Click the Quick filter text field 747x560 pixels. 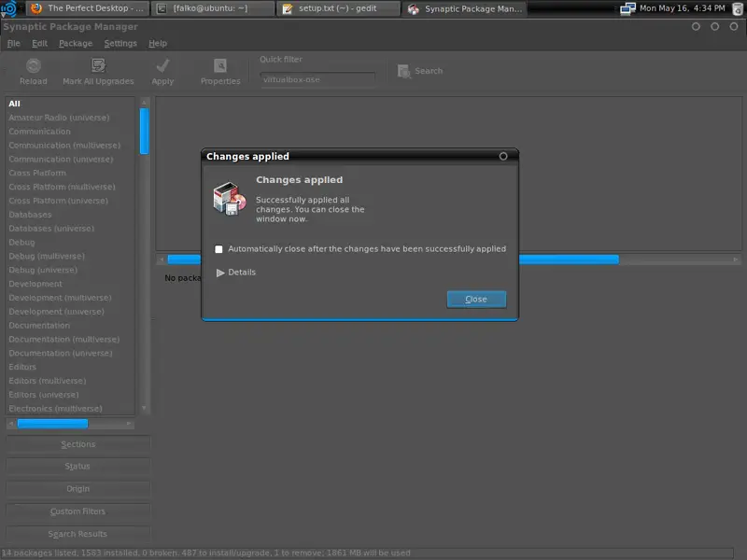[x=317, y=79]
